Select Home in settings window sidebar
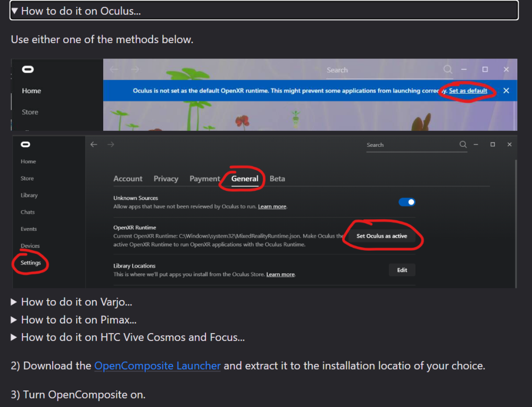The image size is (532, 407). (28, 161)
